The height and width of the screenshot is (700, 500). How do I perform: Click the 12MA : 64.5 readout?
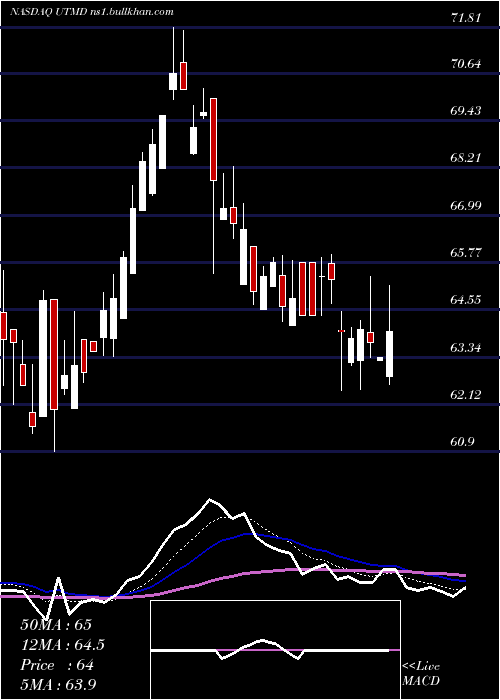pos(63,645)
